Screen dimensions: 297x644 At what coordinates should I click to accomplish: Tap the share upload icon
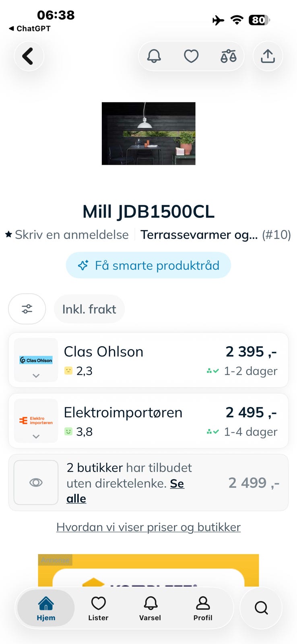(x=268, y=56)
